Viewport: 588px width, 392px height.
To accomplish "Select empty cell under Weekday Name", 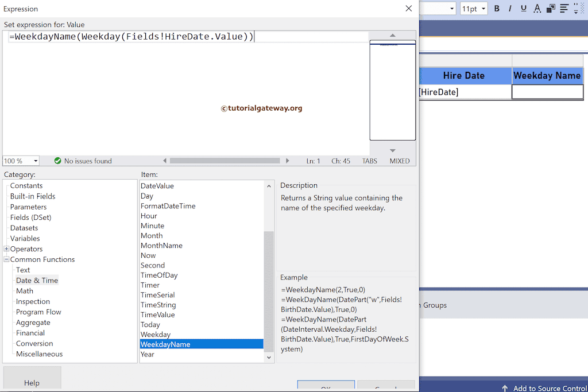I will 547,92.
